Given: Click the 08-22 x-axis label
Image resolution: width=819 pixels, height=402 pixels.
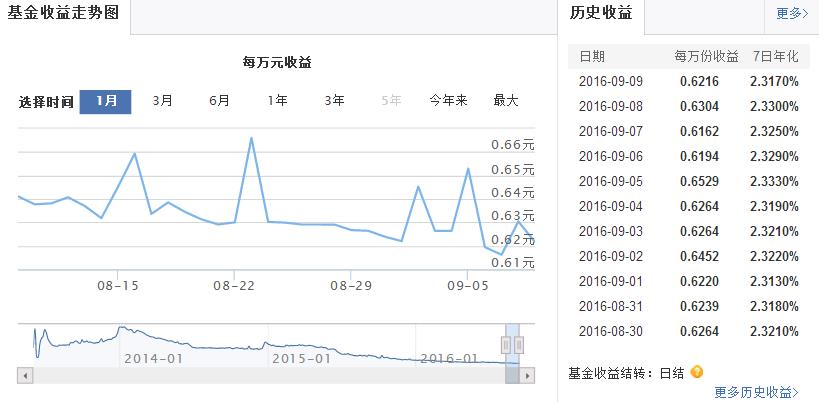Looking at the screenshot, I should point(234,286).
